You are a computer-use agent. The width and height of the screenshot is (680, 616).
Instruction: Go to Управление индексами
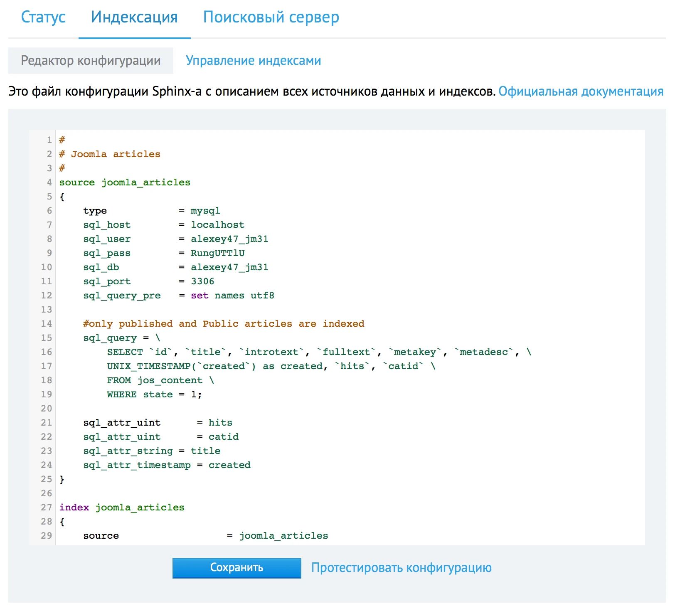point(253,61)
